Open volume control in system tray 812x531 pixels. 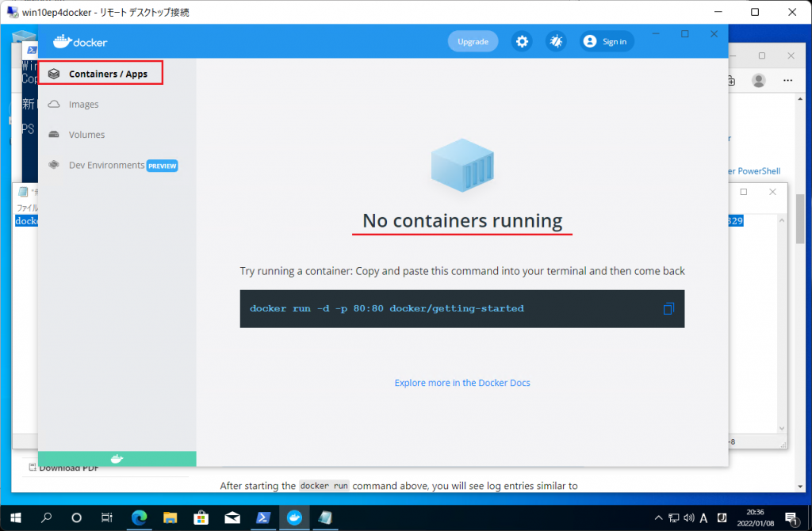689,518
